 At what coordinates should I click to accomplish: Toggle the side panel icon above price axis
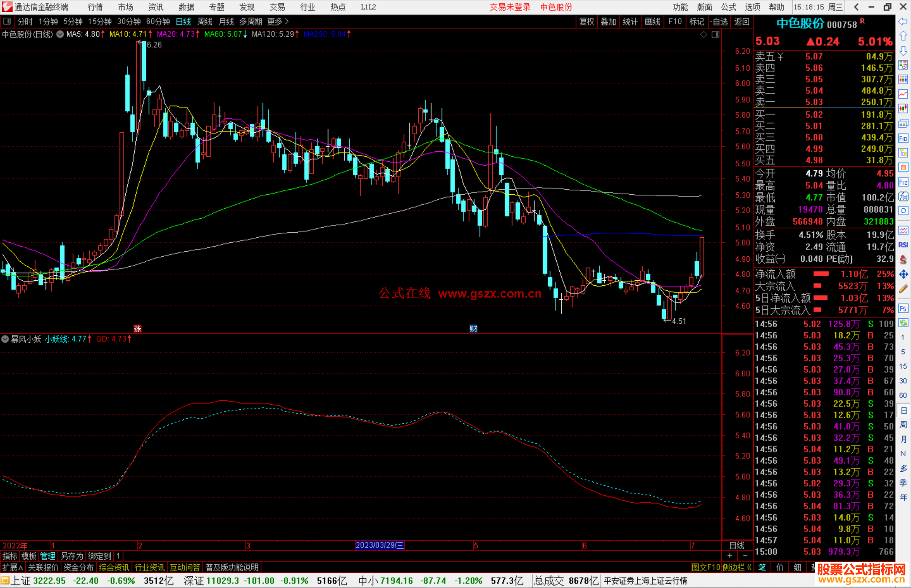[x=715, y=35]
